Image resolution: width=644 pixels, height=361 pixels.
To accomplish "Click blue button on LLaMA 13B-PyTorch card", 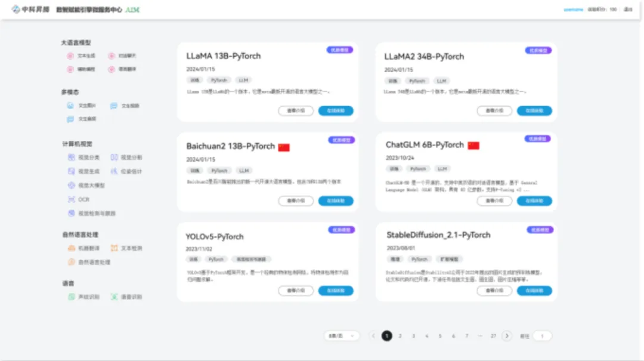I will tap(336, 110).
